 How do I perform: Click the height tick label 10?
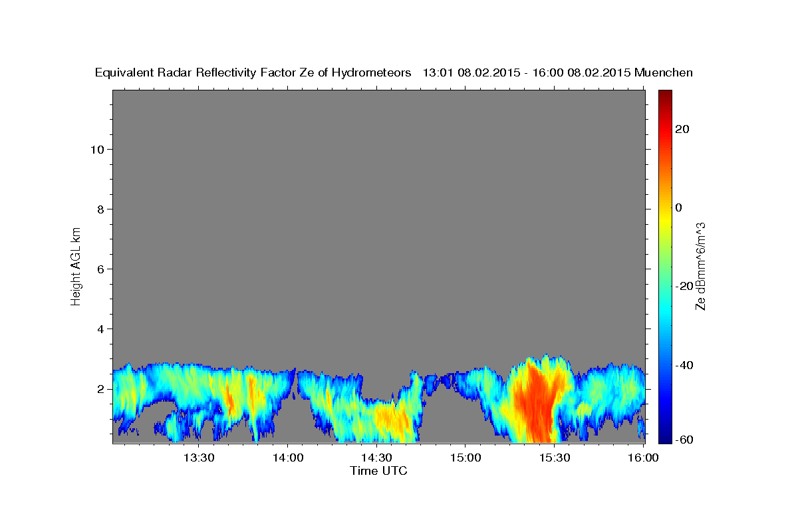97,150
